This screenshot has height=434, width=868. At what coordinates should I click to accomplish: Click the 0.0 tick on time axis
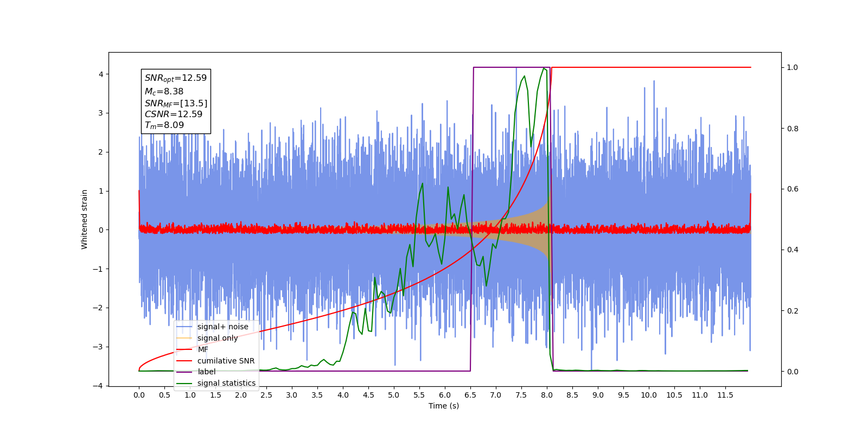click(139, 395)
